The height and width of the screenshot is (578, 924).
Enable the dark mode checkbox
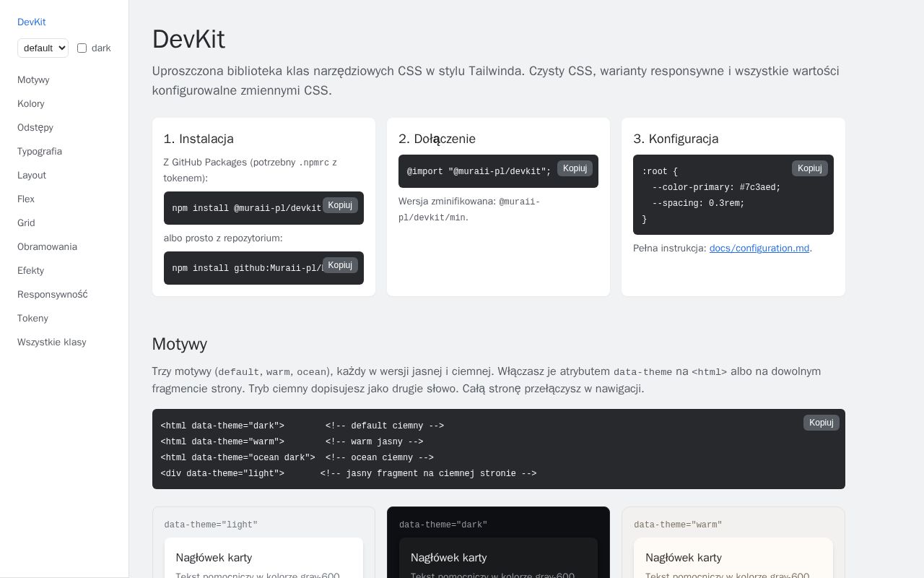[82, 48]
